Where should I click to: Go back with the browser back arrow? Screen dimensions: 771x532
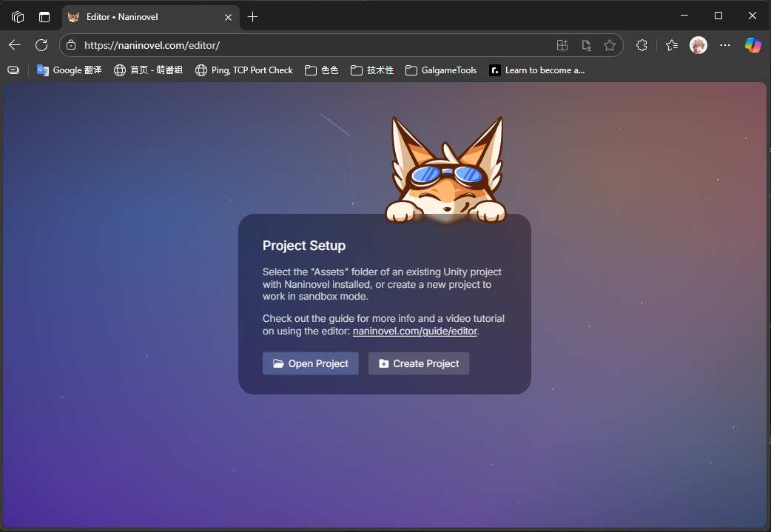click(15, 45)
